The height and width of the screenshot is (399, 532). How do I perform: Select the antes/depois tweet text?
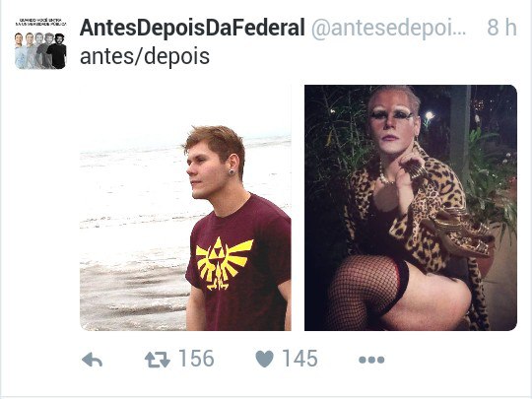click(x=145, y=56)
